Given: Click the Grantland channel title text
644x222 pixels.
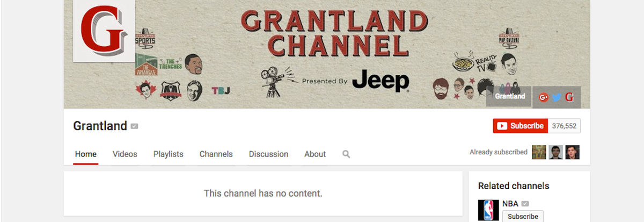Looking at the screenshot, I should tap(100, 126).
